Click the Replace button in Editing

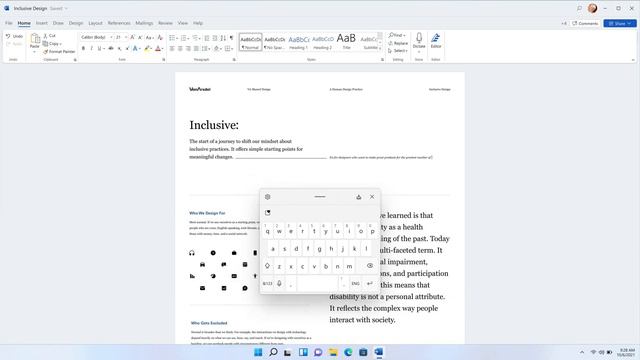point(398,43)
